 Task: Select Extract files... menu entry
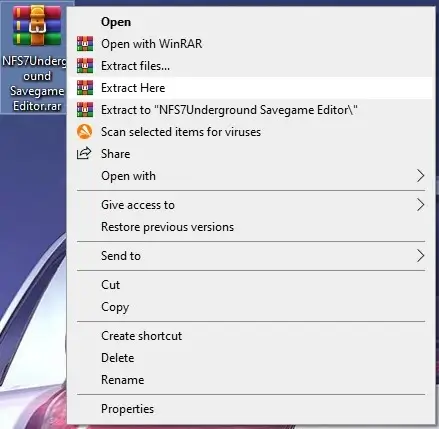pos(250,66)
